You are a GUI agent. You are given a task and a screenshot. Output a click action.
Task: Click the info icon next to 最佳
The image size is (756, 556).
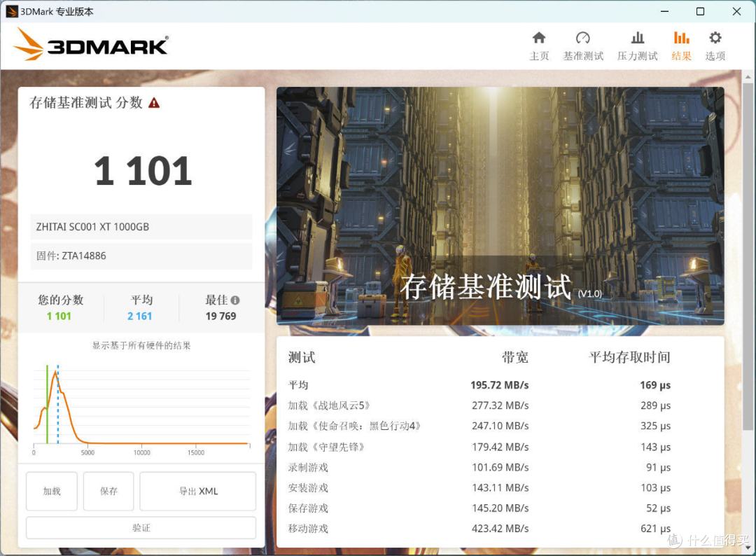(236, 300)
